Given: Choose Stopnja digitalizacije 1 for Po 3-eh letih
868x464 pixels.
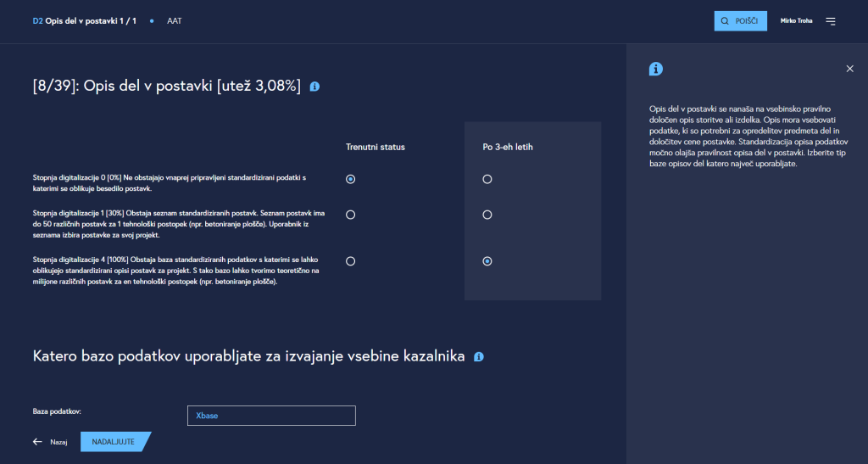Looking at the screenshot, I should [487, 215].
